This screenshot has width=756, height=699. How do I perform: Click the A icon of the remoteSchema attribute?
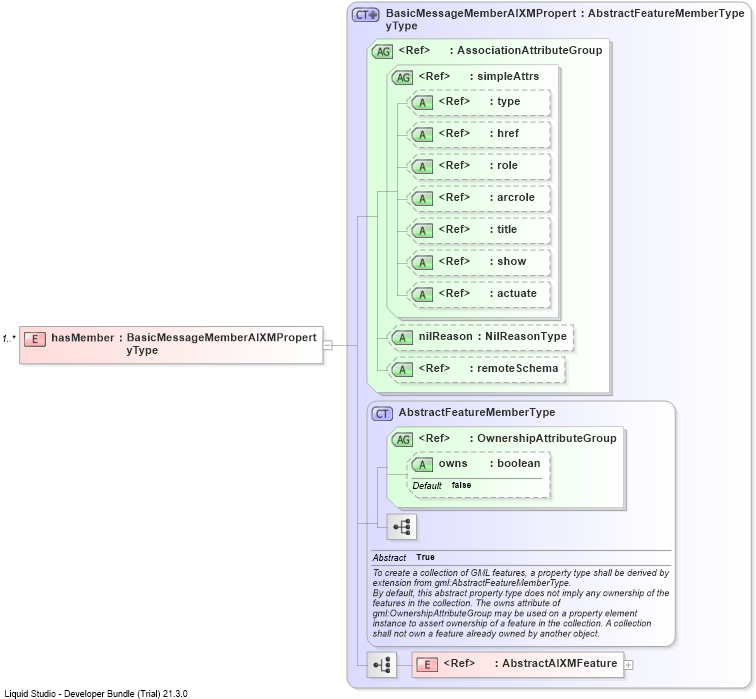click(x=403, y=370)
